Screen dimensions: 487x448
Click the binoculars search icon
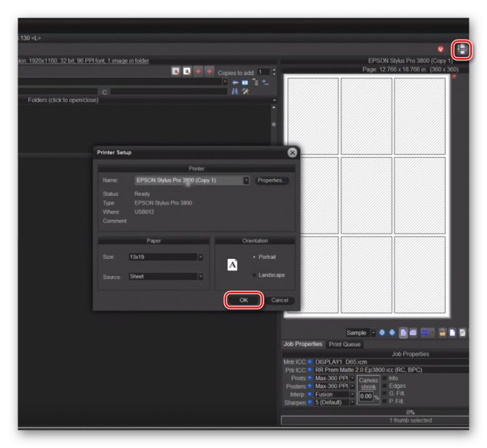[235, 91]
